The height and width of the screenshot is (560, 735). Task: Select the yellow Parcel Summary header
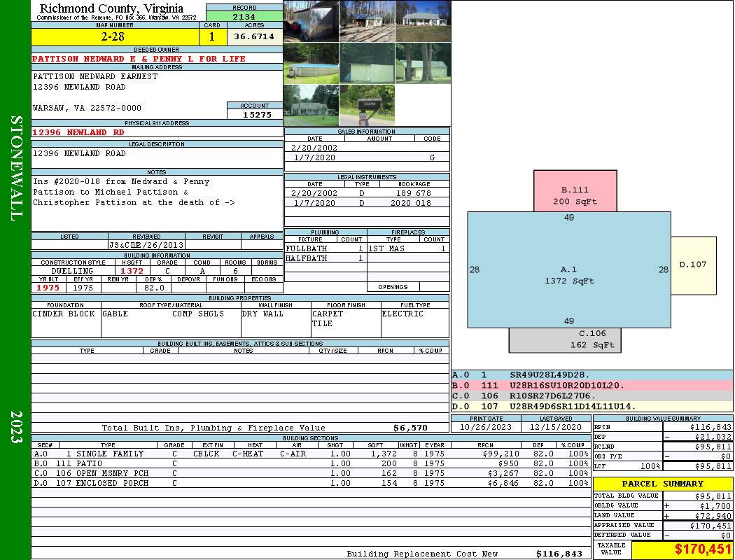[x=662, y=484]
